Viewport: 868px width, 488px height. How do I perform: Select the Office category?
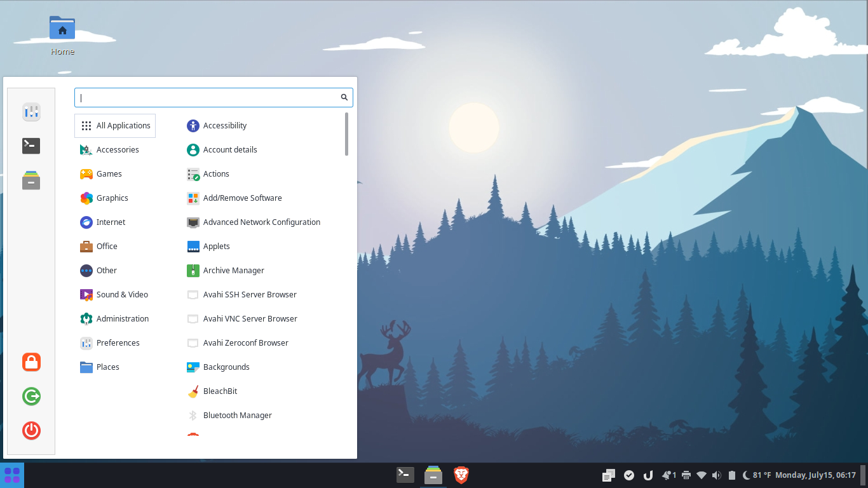click(115, 247)
